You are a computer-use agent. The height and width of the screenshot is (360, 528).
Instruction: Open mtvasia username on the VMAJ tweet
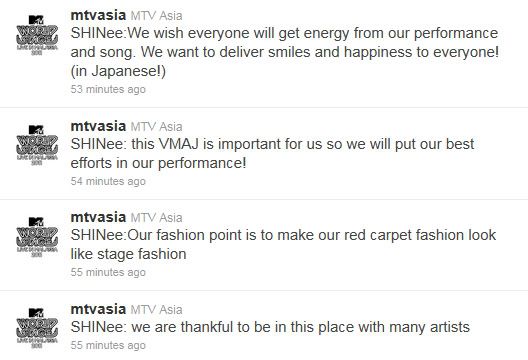click(x=98, y=126)
